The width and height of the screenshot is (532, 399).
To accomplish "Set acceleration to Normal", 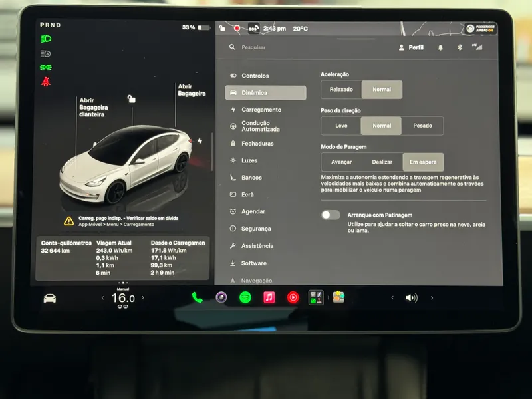I will pyautogui.click(x=382, y=90).
